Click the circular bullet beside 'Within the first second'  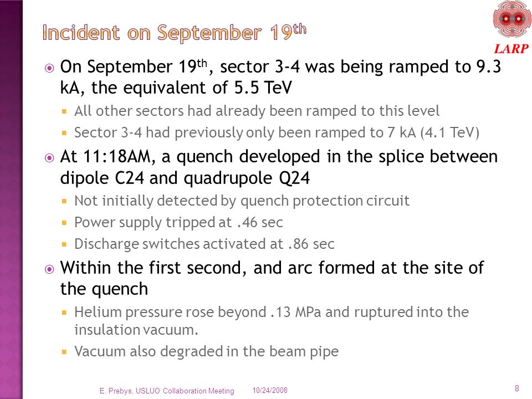click(x=49, y=269)
